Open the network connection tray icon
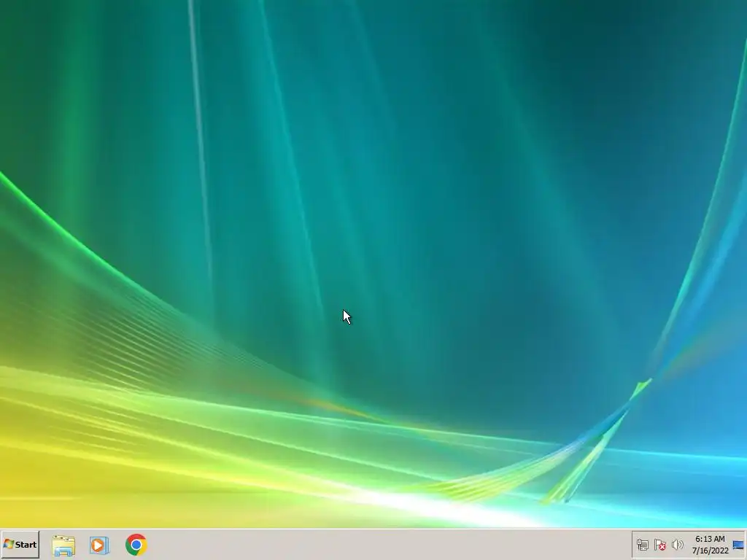 tap(642, 545)
